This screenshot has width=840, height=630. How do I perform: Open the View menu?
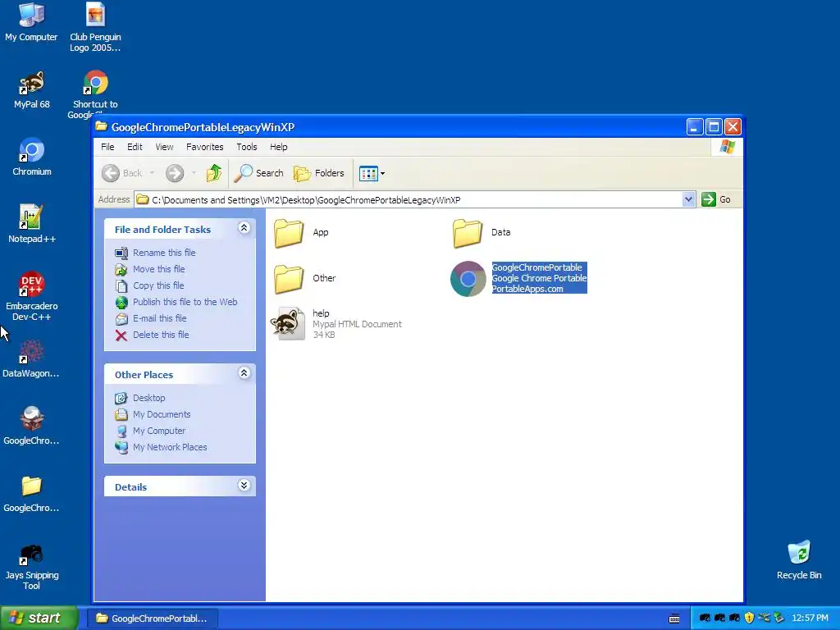tap(164, 147)
